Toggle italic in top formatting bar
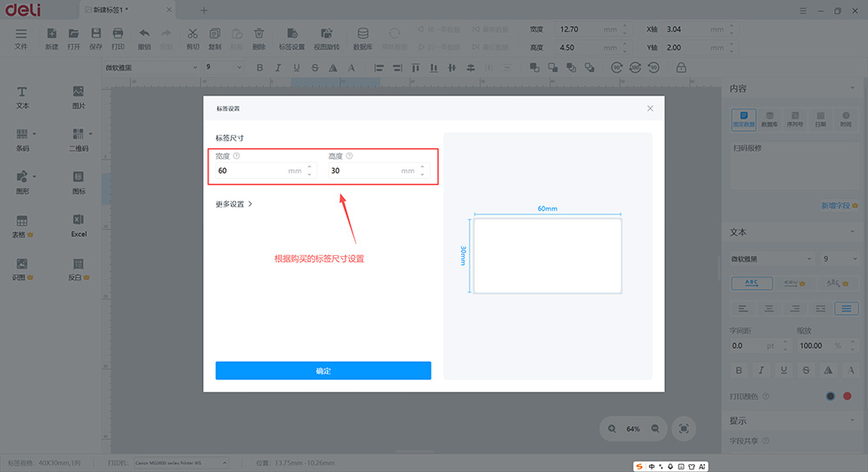Screen dimensions: 868x472 pos(278,68)
